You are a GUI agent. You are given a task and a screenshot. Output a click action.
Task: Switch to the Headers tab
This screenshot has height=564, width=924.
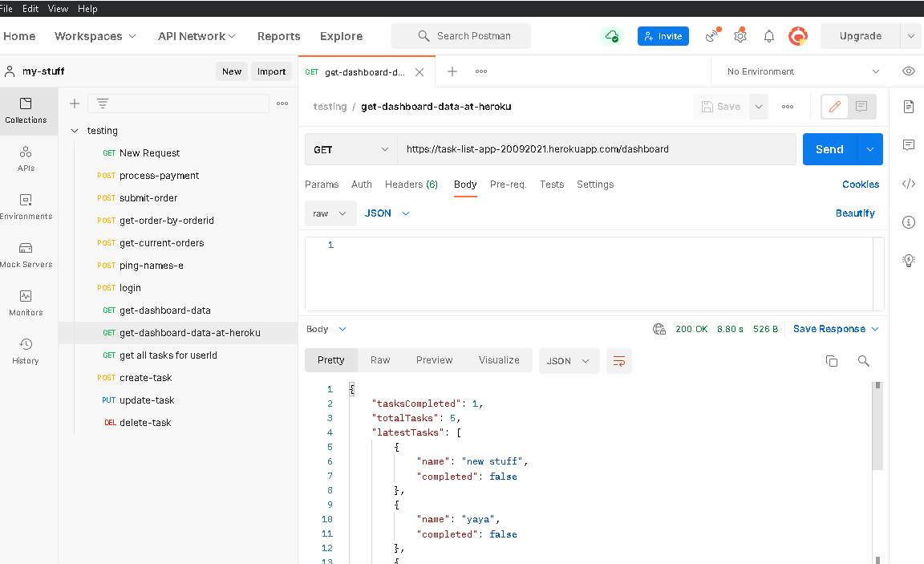coord(411,184)
